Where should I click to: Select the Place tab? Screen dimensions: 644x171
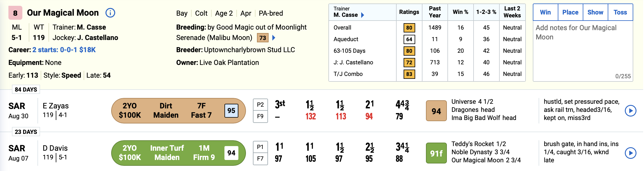point(570,12)
